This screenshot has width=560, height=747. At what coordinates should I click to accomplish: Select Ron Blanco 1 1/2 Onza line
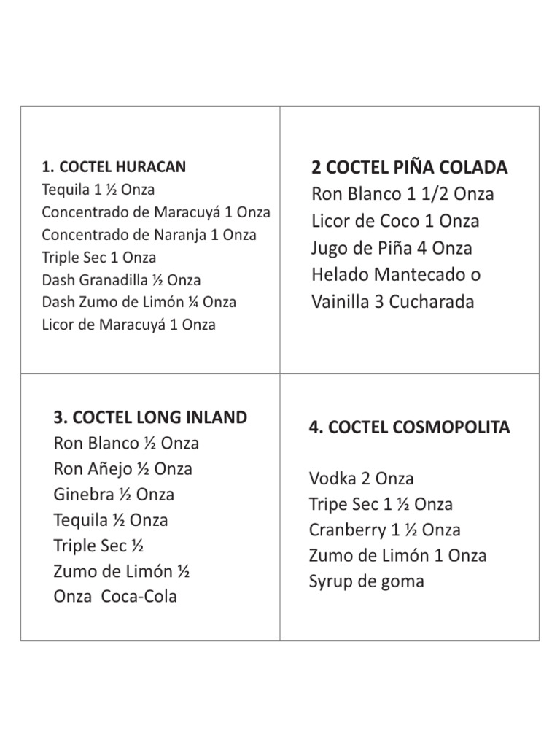[402, 194]
